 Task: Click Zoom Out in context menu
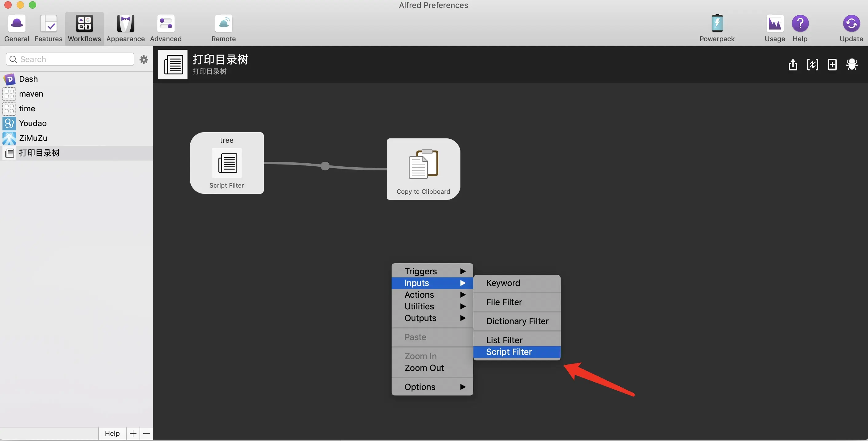(x=424, y=368)
